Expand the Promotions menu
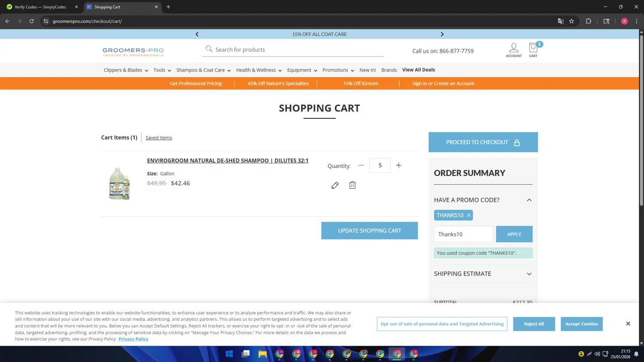This screenshot has width=644, height=362. point(338,70)
